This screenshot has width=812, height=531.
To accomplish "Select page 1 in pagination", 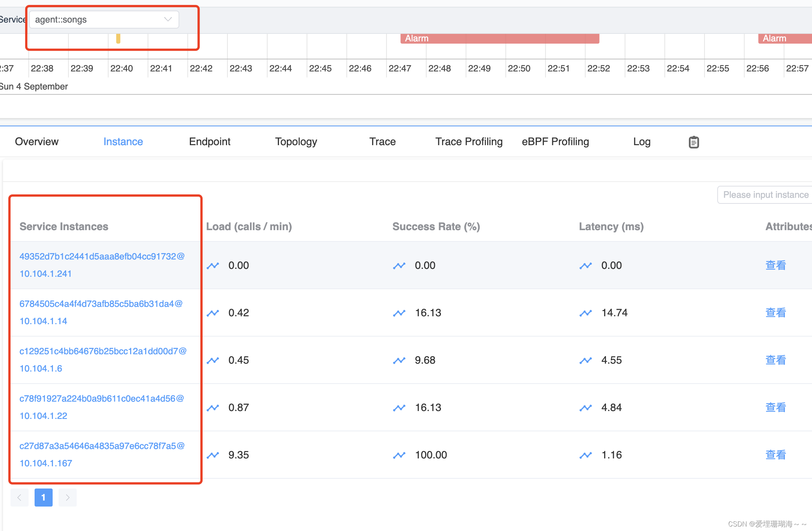I will pos(44,498).
